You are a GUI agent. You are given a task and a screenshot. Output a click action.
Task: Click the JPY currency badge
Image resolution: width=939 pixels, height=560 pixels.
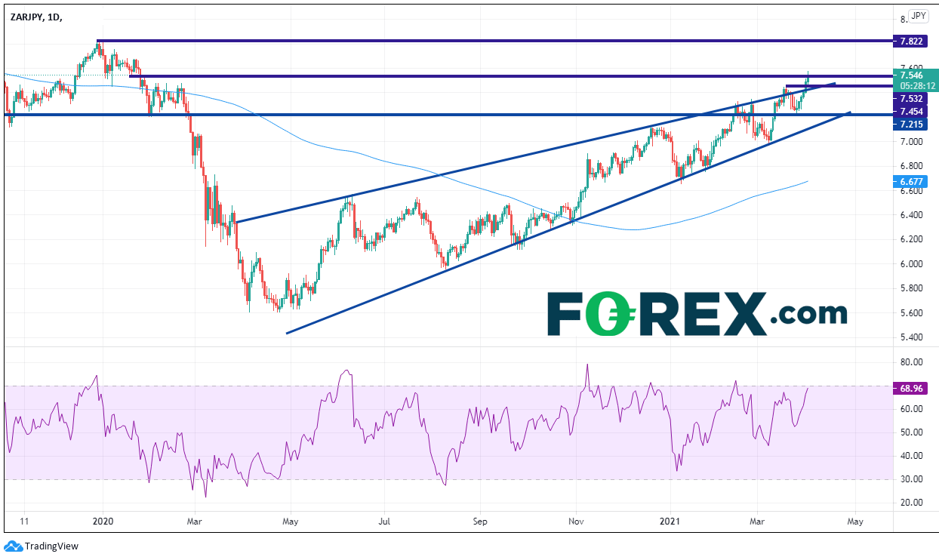point(918,16)
